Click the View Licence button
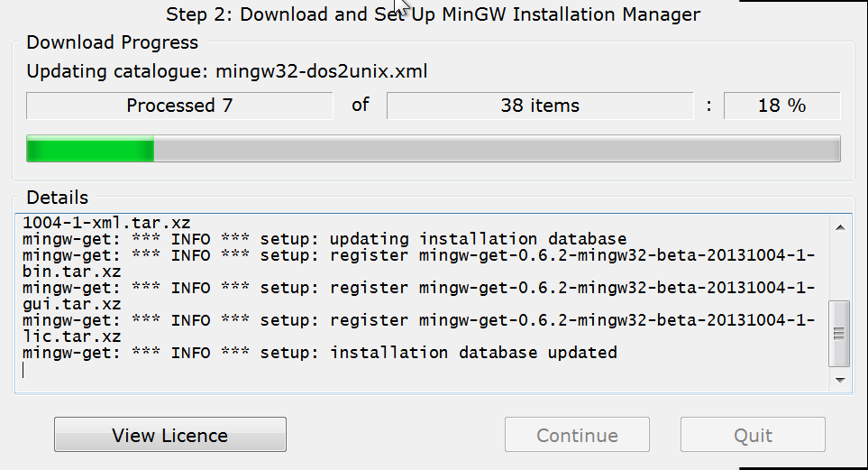The height and width of the screenshot is (470, 868). coord(169,435)
